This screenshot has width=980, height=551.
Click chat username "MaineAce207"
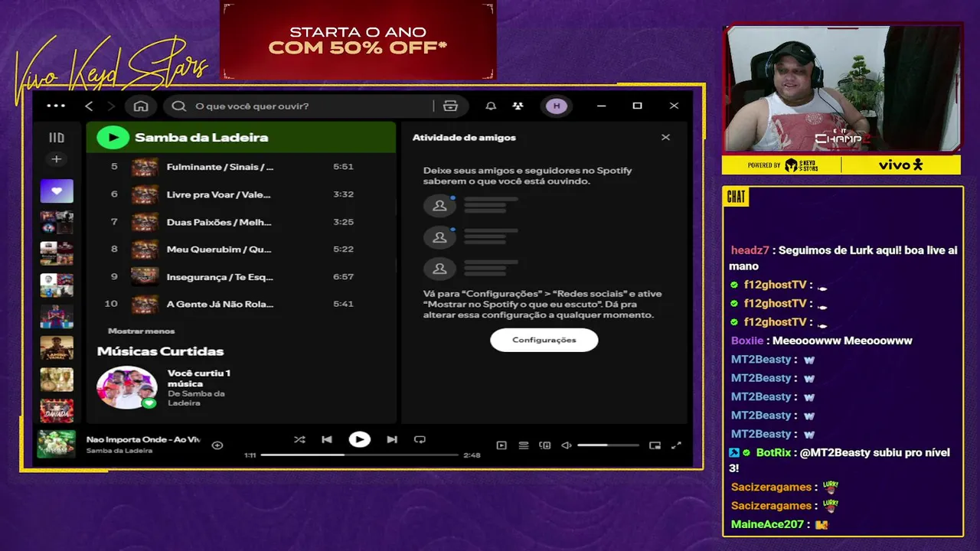(768, 524)
